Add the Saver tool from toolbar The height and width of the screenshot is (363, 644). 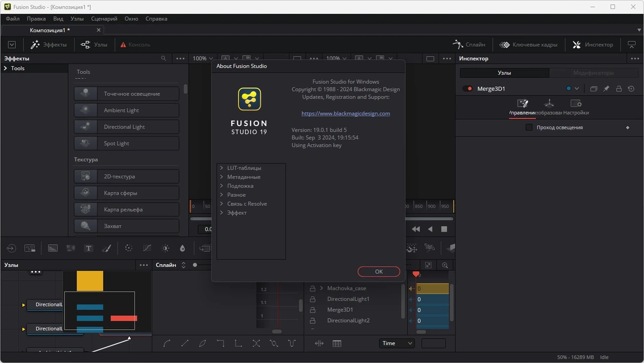30,248
